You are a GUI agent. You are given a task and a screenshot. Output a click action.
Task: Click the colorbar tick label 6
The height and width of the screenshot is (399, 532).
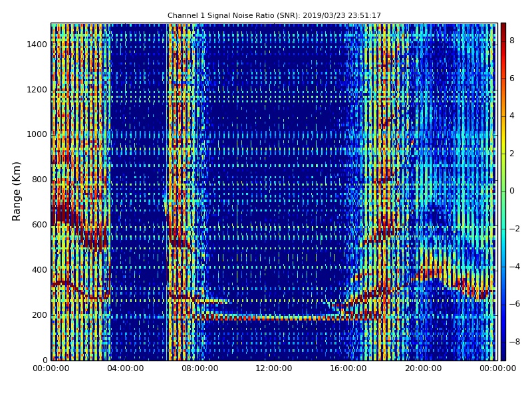pyautogui.click(x=512, y=78)
